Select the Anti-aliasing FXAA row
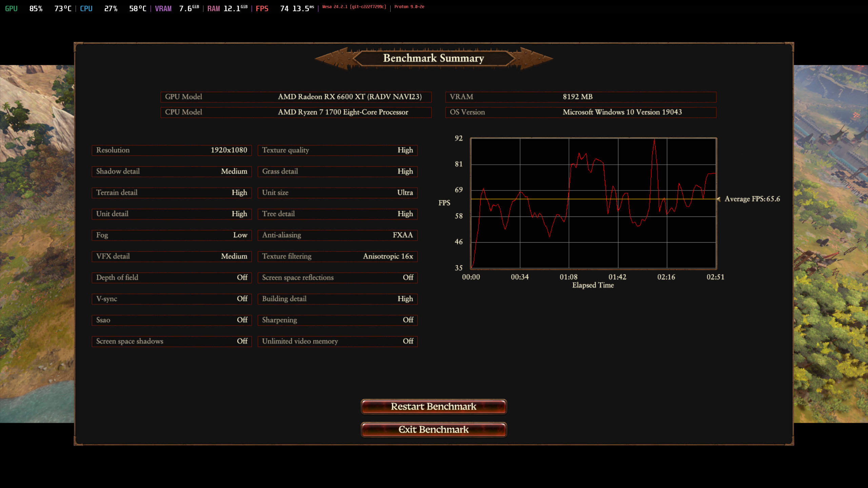Screen dimensions: 868x488 tap(338, 235)
